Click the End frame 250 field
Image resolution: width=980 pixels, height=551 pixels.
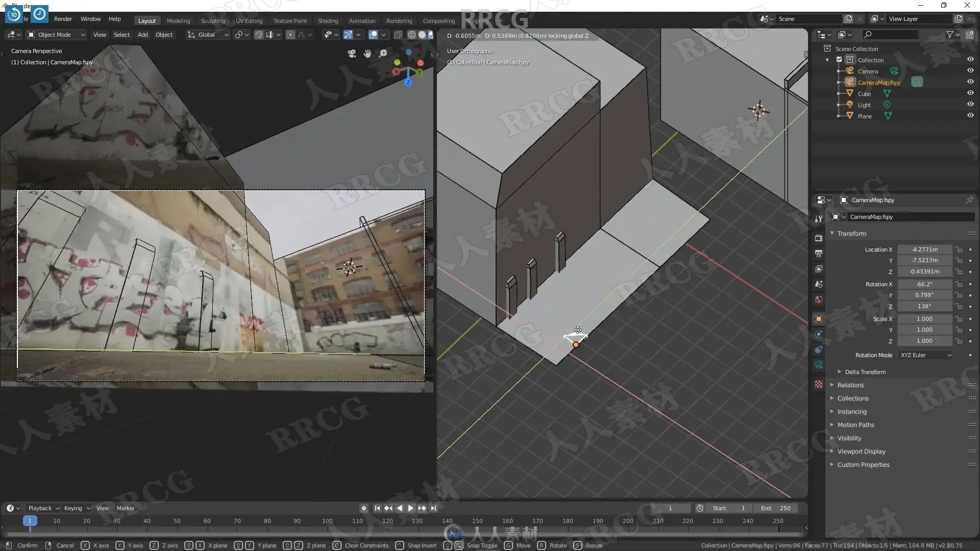click(x=776, y=508)
